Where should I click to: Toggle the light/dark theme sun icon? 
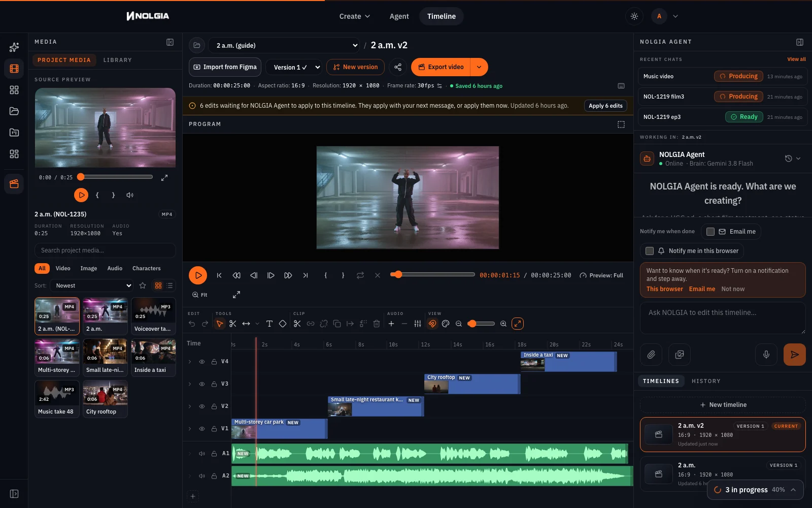coord(634,16)
